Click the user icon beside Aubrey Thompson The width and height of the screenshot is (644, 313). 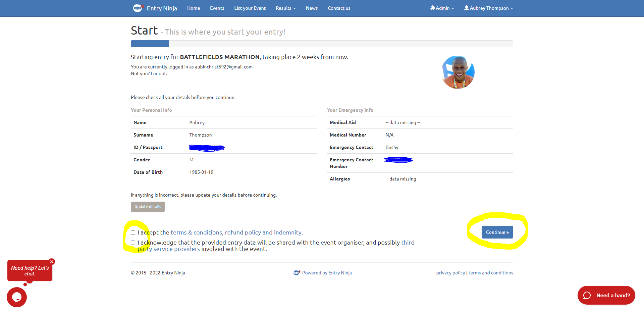(x=466, y=8)
